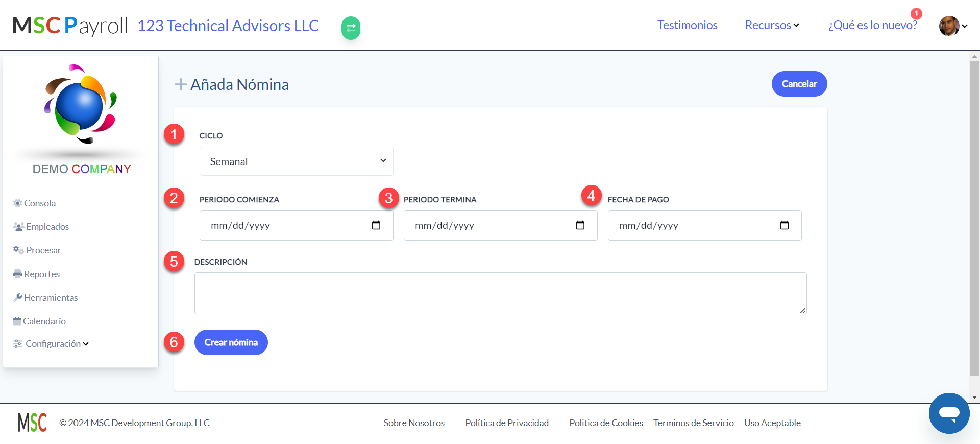Open calendar picker for Fecha de Pago

pyautogui.click(x=785, y=225)
